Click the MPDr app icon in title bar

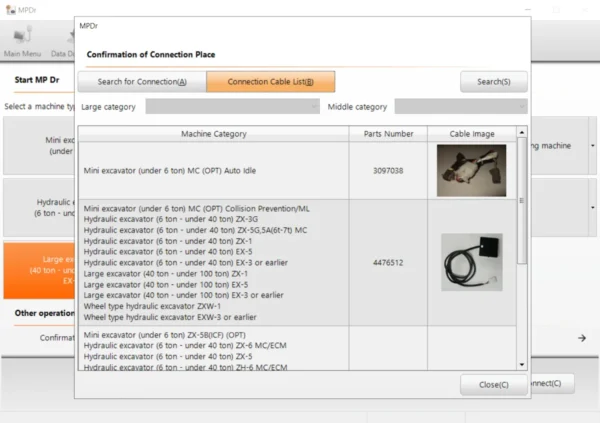[x=11, y=10]
